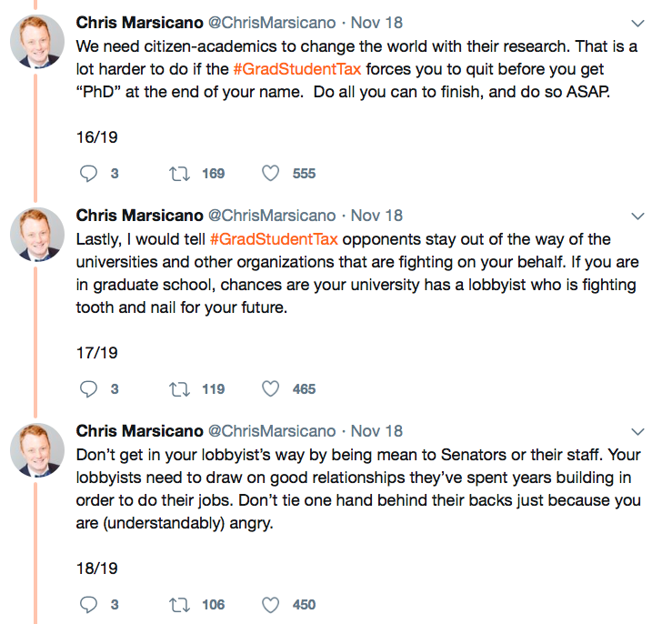Reply to the 16/19 tweet
This screenshot has width=672, height=624.
pyautogui.click(x=88, y=173)
